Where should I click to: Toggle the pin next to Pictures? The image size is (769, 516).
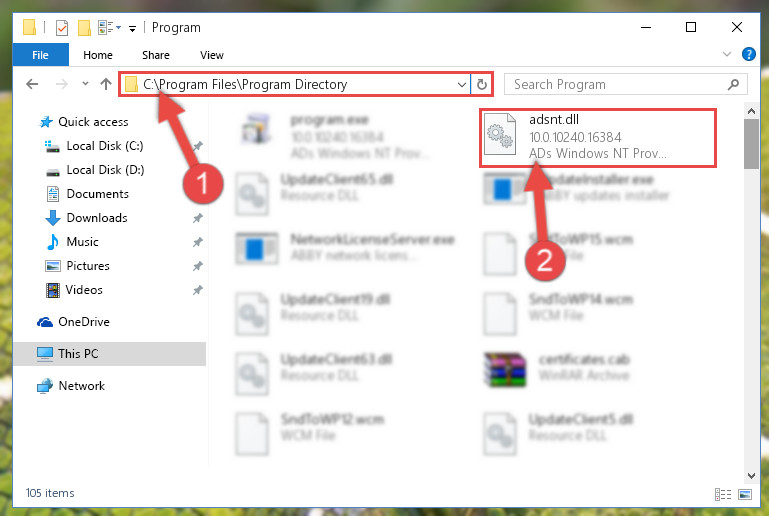click(x=198, y=266)
